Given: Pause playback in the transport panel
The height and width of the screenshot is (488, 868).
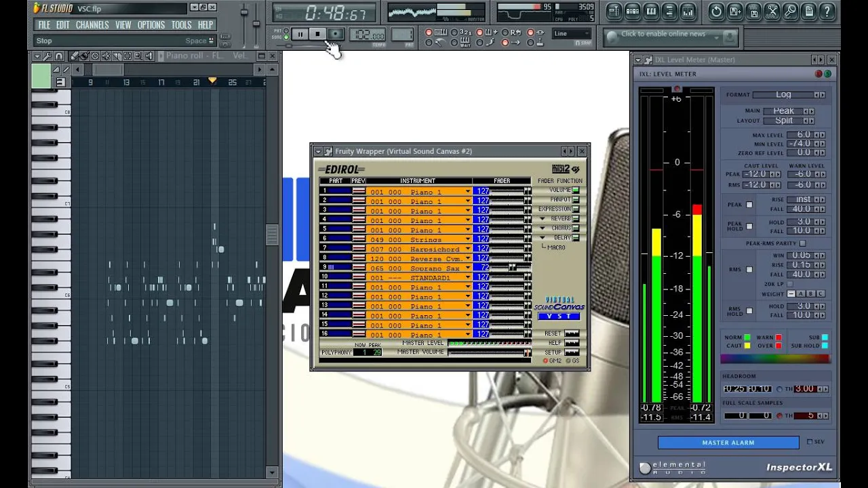Looking at the screenshot, I should point(300,34).
